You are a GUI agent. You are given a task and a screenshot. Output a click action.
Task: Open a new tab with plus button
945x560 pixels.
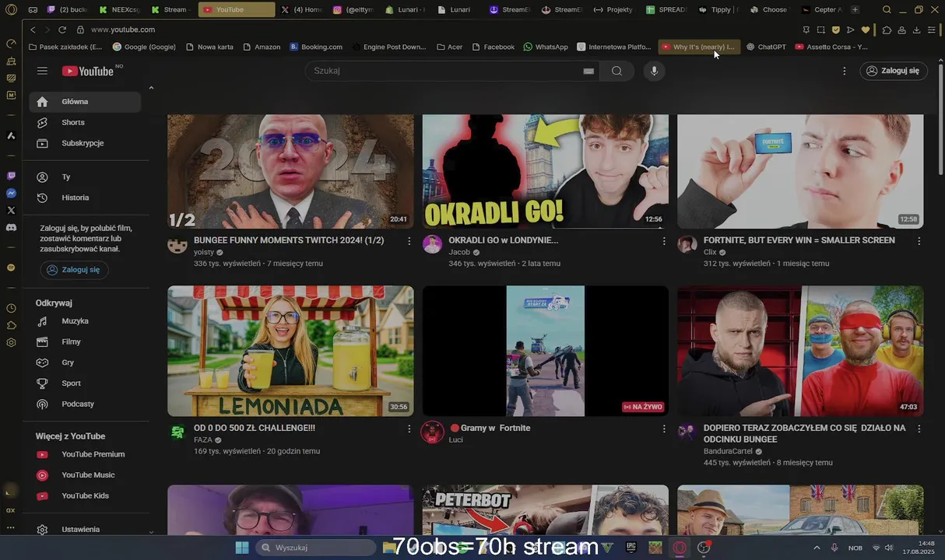[855, 9]
